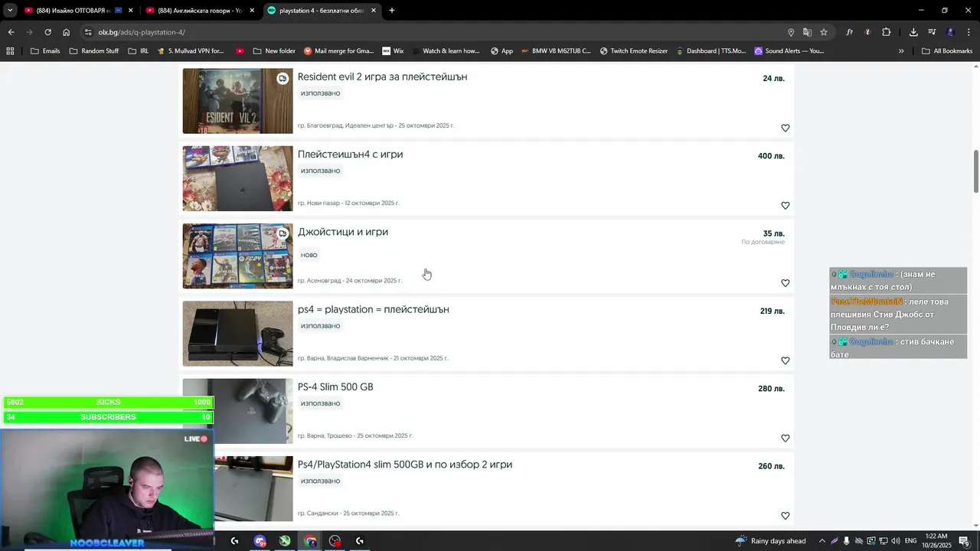Open the Emails bookmark folder
This screenshot has width=980, height=551.
point(45,51)
